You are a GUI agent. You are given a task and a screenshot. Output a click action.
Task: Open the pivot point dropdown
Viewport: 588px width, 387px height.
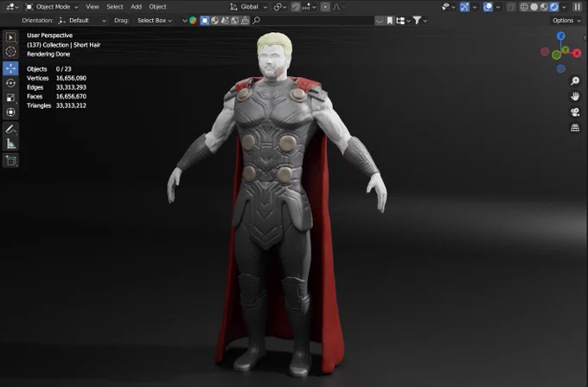click(280, 7)
